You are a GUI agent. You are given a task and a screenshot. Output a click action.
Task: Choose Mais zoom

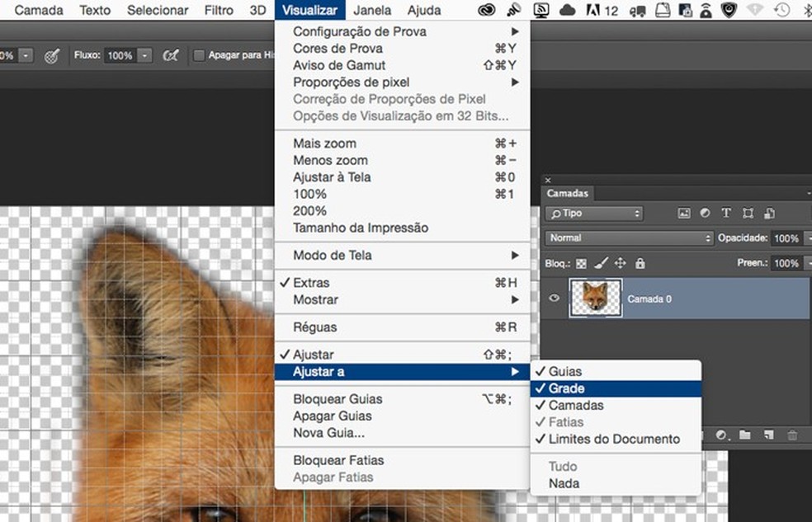[x=402, y=143]
